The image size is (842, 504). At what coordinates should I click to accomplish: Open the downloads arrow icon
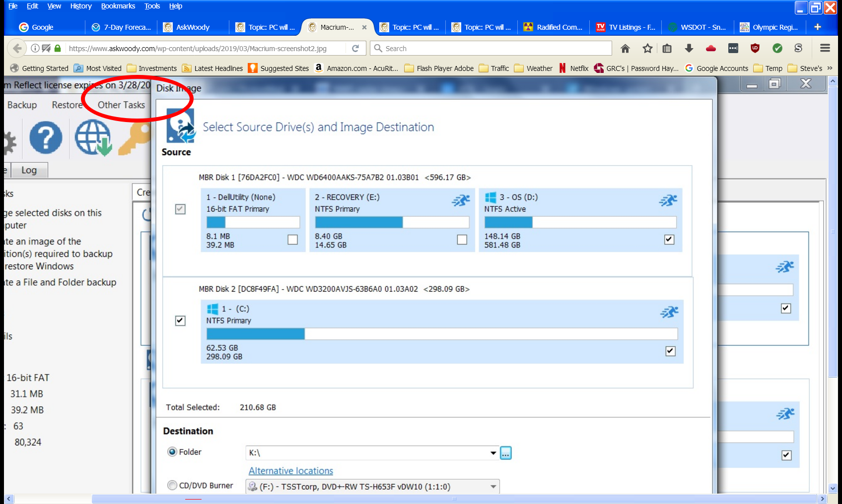tap(689, 48)
